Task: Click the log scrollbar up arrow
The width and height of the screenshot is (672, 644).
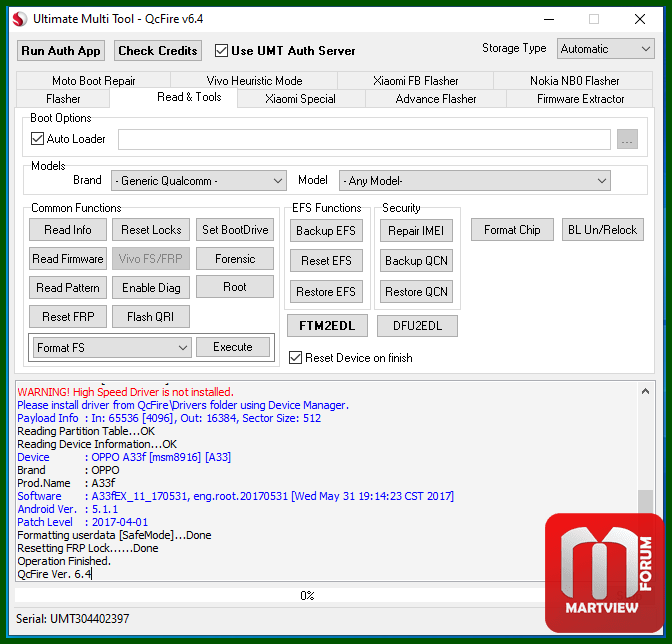Action: 645,391
